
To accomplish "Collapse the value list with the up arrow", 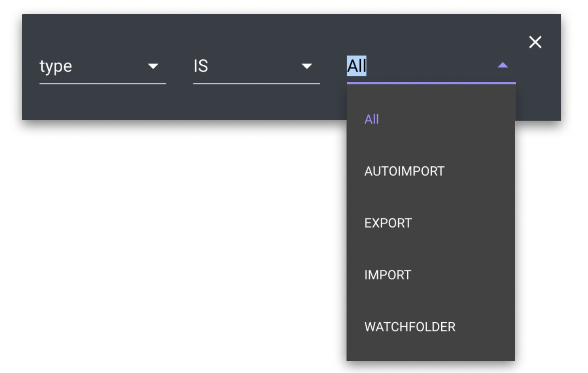I will [503, 65].
